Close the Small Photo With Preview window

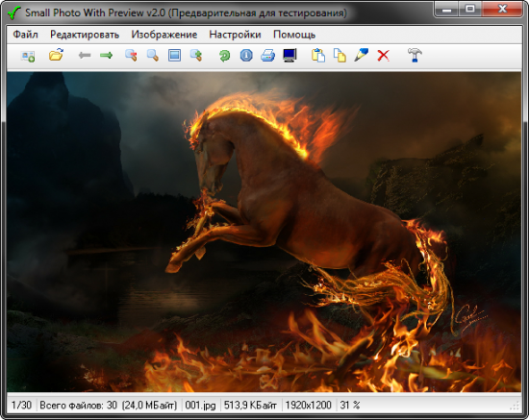coord(503,9)
